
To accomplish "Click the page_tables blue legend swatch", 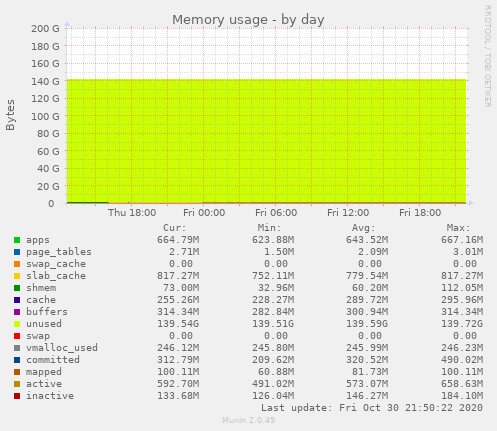I will tap(17, 252).
